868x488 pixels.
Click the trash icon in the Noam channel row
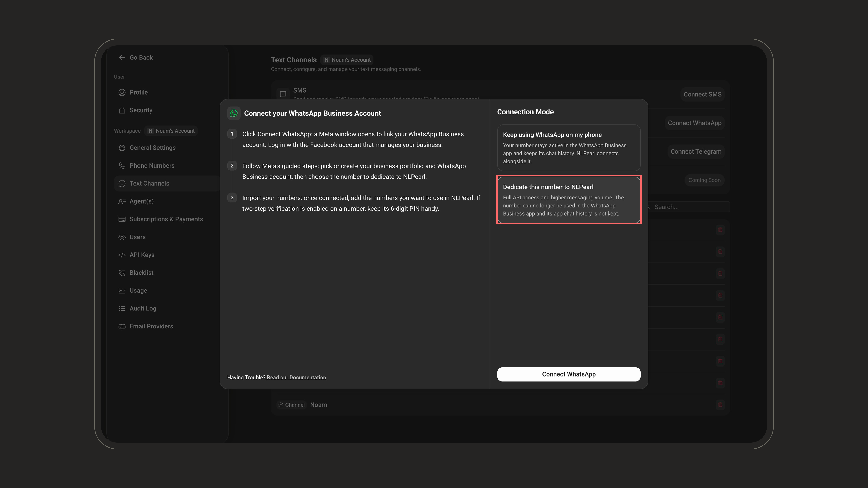720,404
